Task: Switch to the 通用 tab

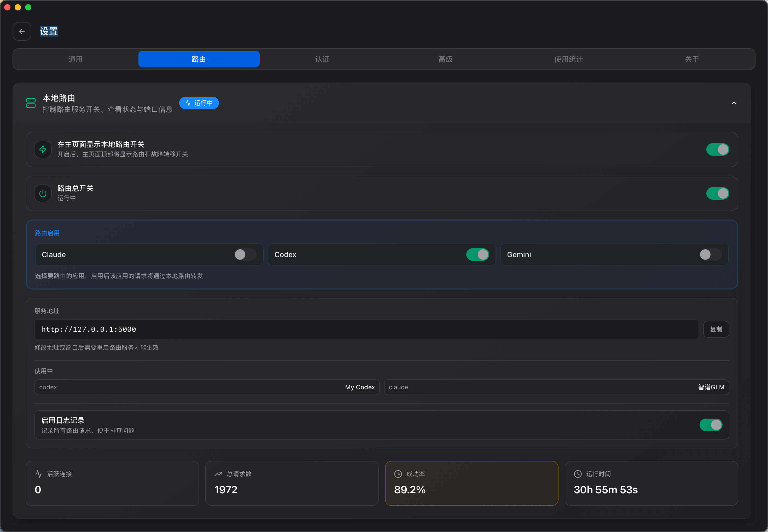Action: [x=76, y=59]
